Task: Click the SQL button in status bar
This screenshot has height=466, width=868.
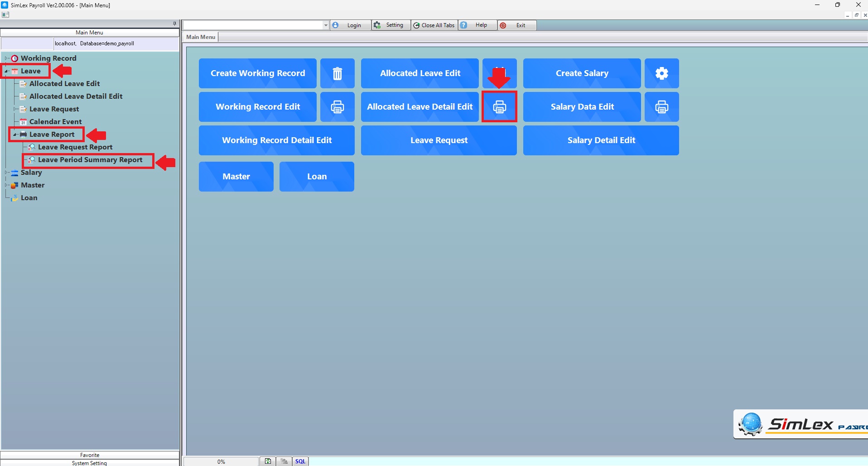Action: (300, 461)
